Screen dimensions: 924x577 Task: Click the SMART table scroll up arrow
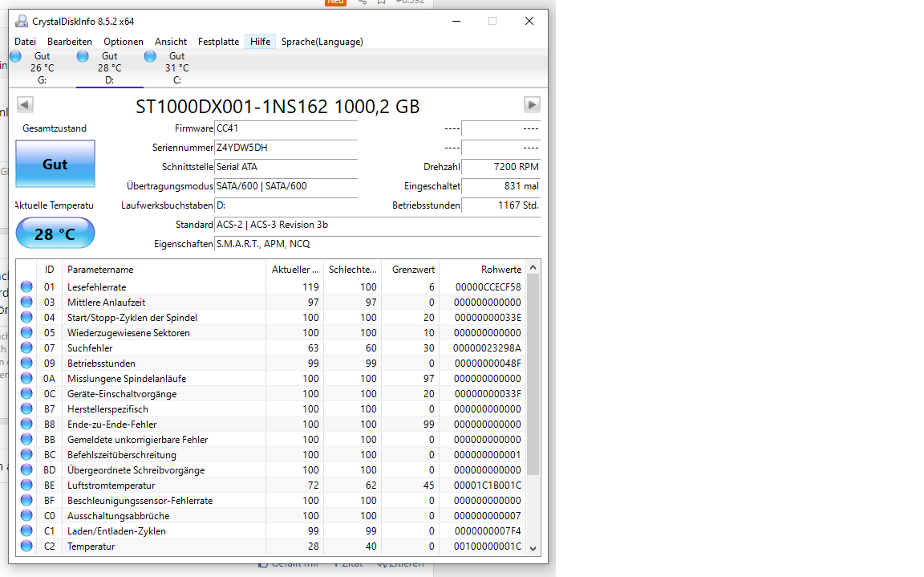click(x=533, y=267)
